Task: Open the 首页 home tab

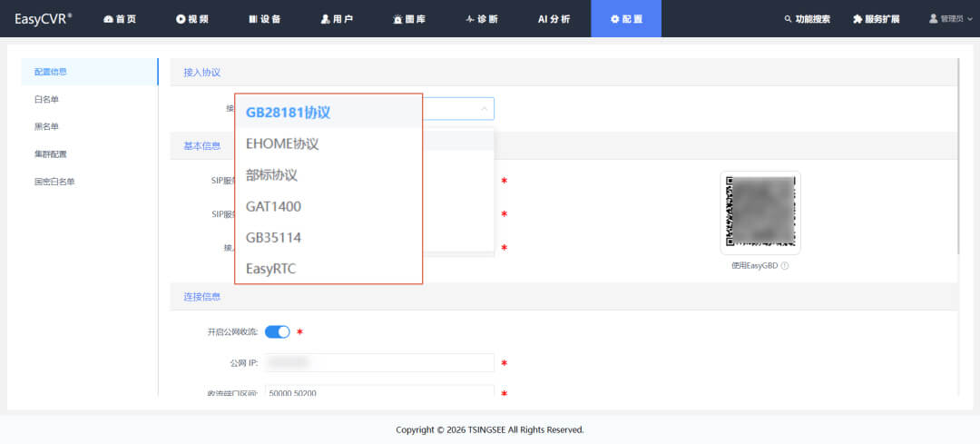Action: [x=120, y=19]
